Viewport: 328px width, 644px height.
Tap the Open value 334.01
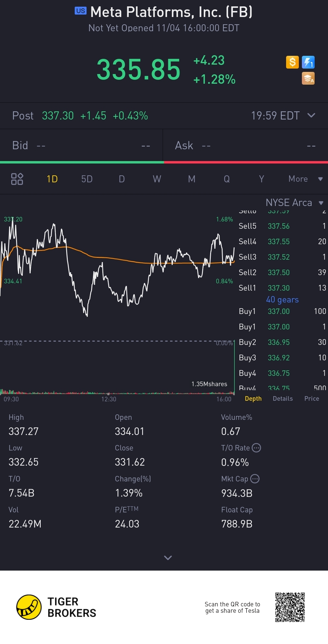point(129,431)
